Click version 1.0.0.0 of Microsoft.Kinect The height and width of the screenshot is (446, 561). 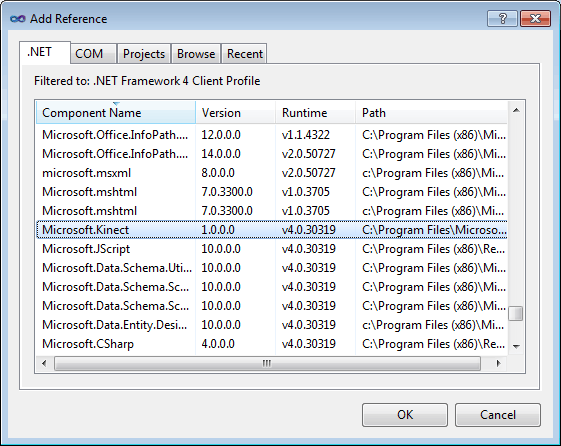218,230
